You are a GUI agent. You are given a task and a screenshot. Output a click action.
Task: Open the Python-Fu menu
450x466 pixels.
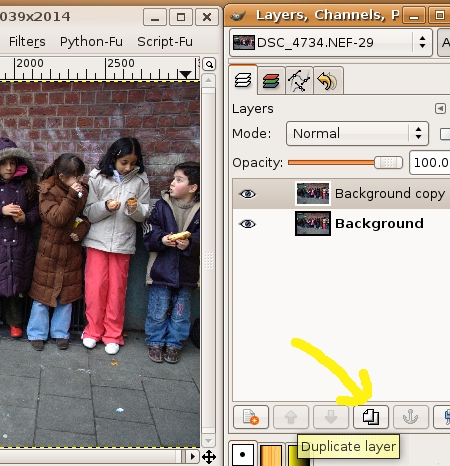(91, 42)
